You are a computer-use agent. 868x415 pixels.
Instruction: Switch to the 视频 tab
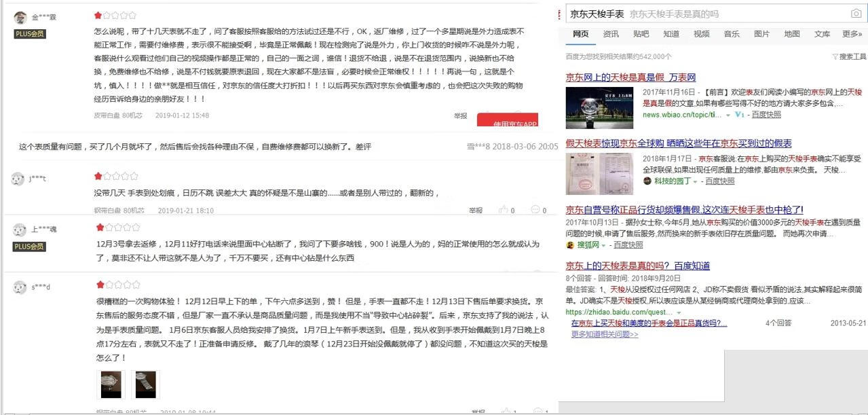pyautogui.click(x=702, y=34)
